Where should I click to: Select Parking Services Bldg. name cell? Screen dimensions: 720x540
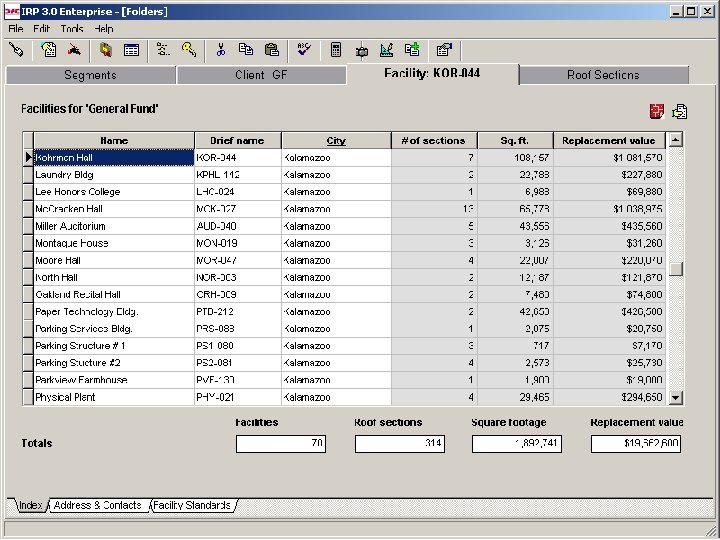pos(114,329)
